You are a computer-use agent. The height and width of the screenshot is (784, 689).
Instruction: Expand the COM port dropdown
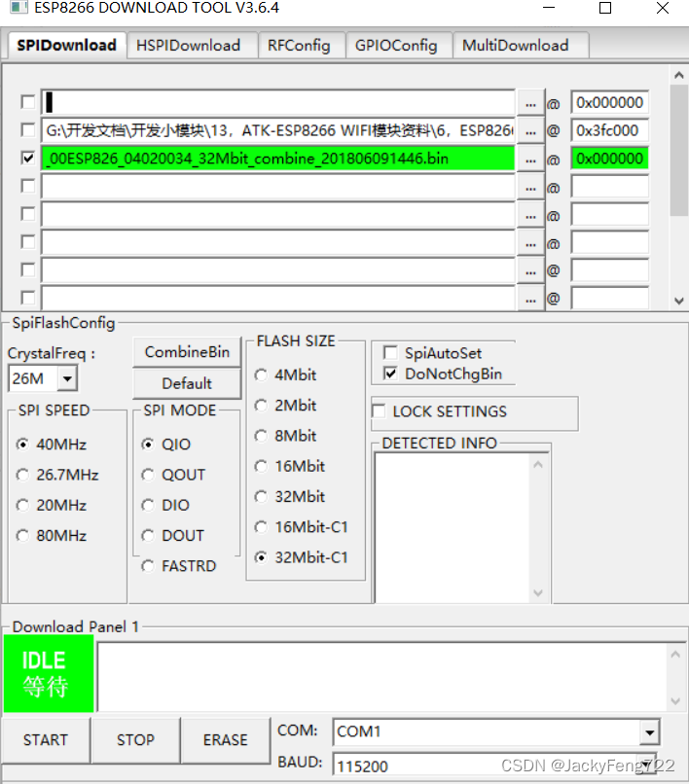point(649,732)
